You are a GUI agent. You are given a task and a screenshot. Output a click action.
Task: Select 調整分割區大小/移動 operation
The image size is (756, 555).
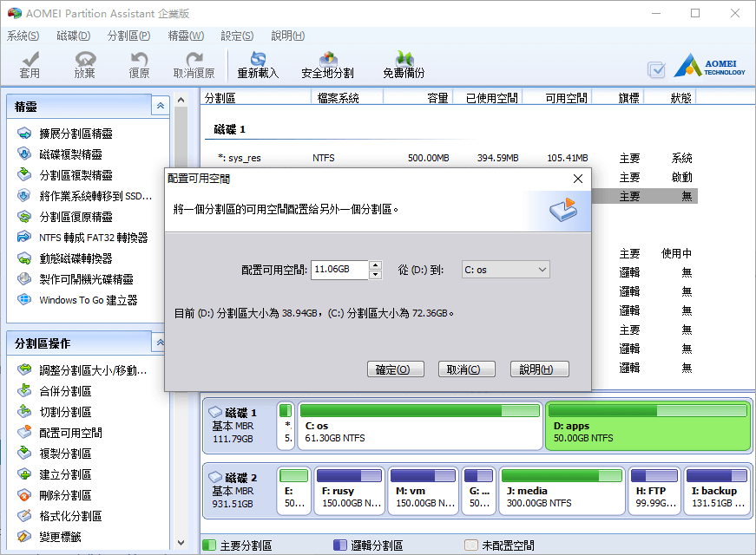(82, 370)
